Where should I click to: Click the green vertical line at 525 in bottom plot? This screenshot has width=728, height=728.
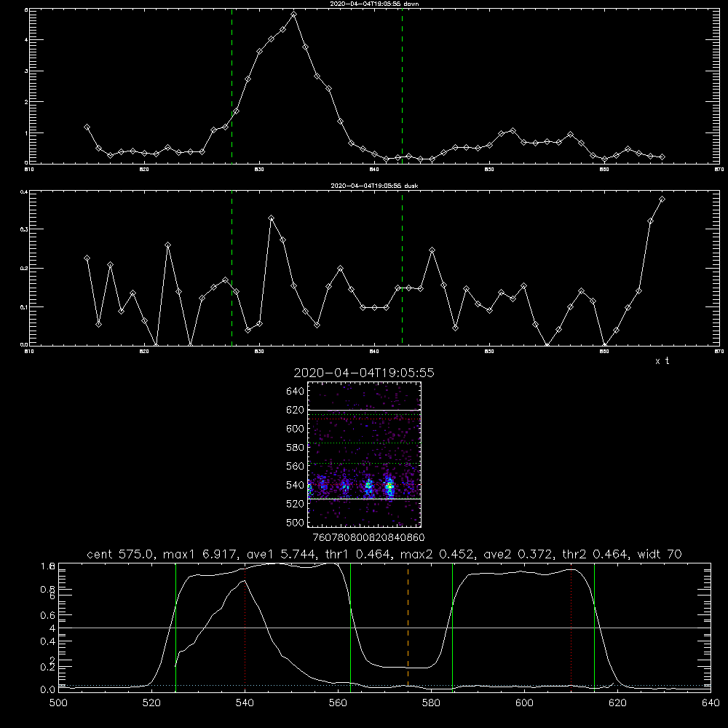pos(175,627)
